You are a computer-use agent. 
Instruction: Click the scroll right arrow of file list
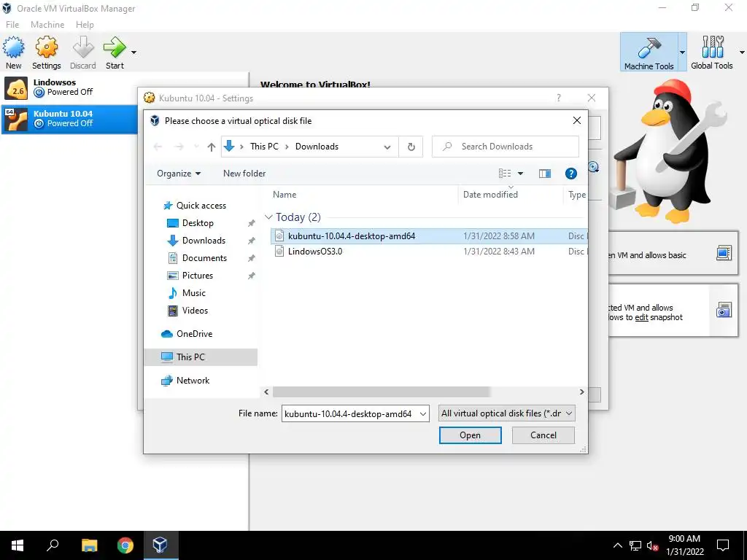pos(581,392)
